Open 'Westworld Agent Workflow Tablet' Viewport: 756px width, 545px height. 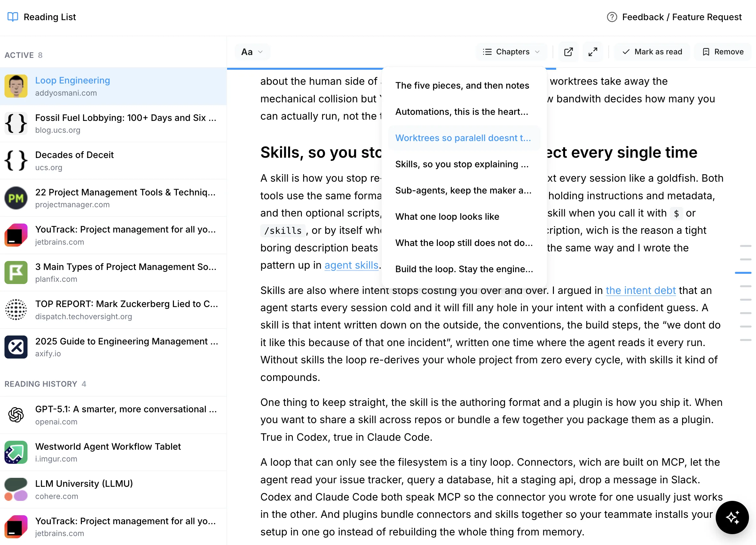click(113, 452)
